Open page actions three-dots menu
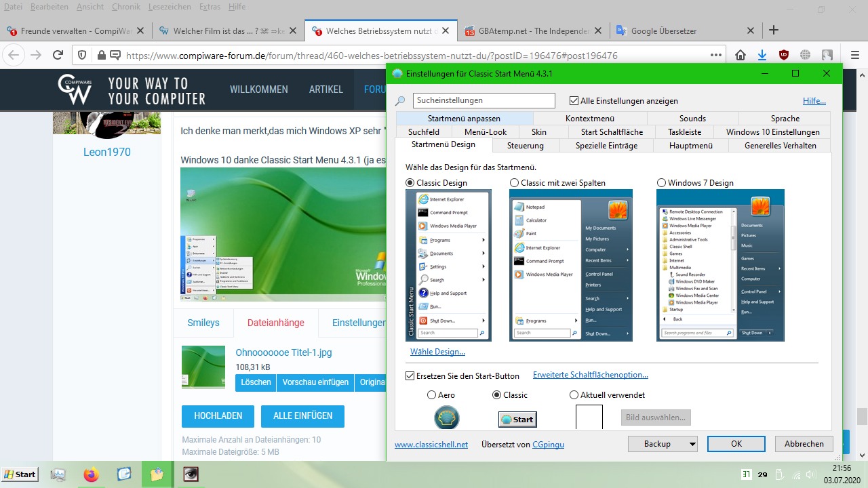868x488 pixels. [716, 56]
